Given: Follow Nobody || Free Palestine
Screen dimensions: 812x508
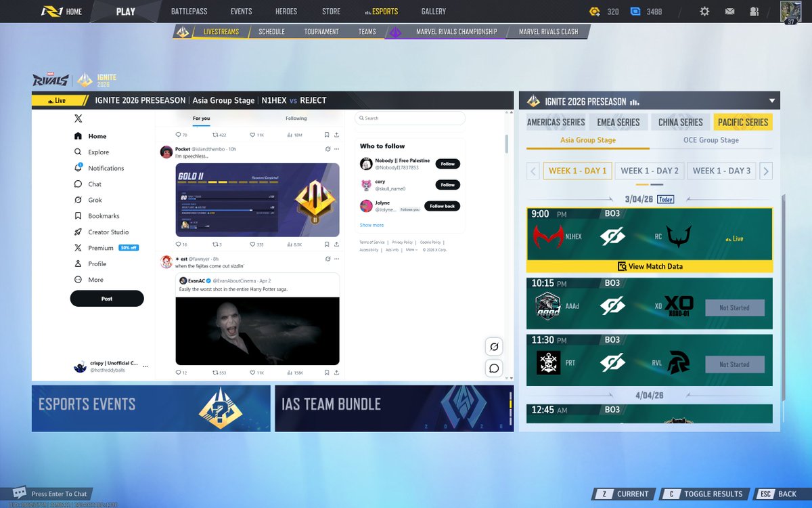Looking at the screenshot, I should [x=448, y=163].
